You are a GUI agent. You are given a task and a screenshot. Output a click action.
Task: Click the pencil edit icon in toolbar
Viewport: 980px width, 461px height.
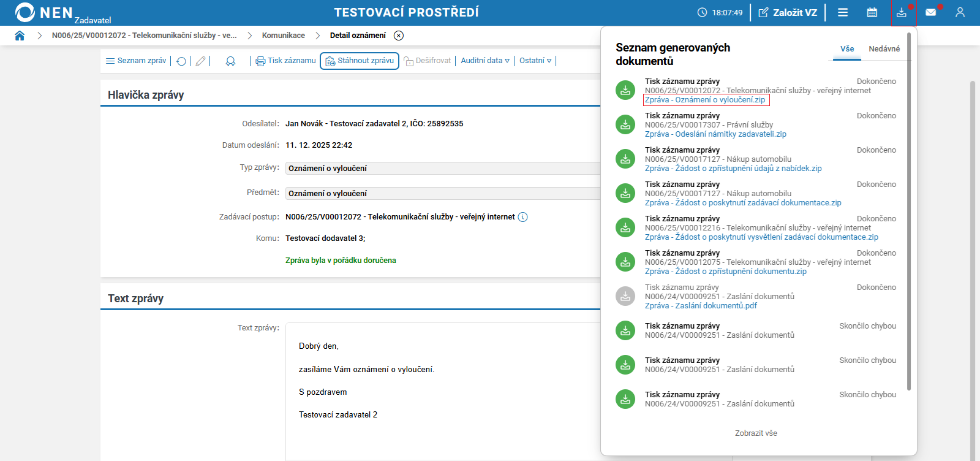[200, 61]
